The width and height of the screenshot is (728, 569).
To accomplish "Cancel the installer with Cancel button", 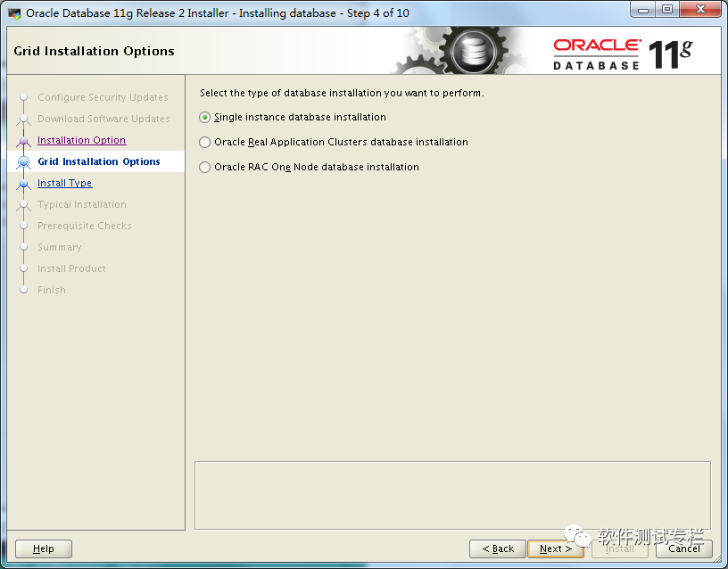I will point(684,548).
